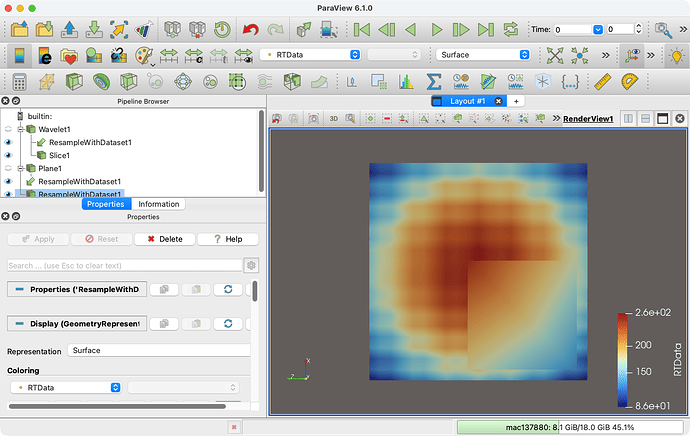The image size is (690, 436).
Task: Toggle the light kit bulb button
Action: (676, 55)
